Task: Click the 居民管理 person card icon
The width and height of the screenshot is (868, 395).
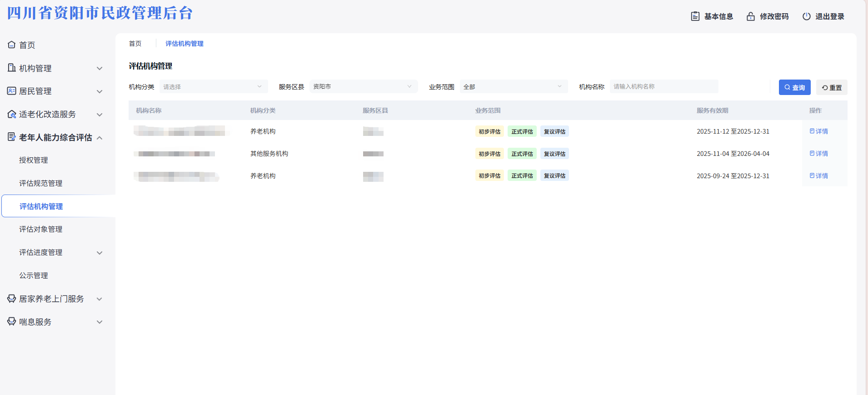Action: pos(12,91)
